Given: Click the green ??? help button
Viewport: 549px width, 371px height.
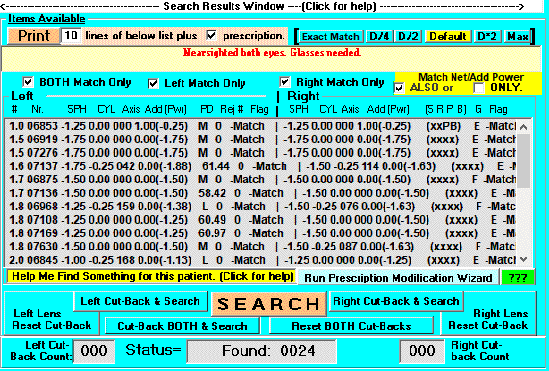Looking at the screenshot, I should pyautogui.click(x=518, y=278).
